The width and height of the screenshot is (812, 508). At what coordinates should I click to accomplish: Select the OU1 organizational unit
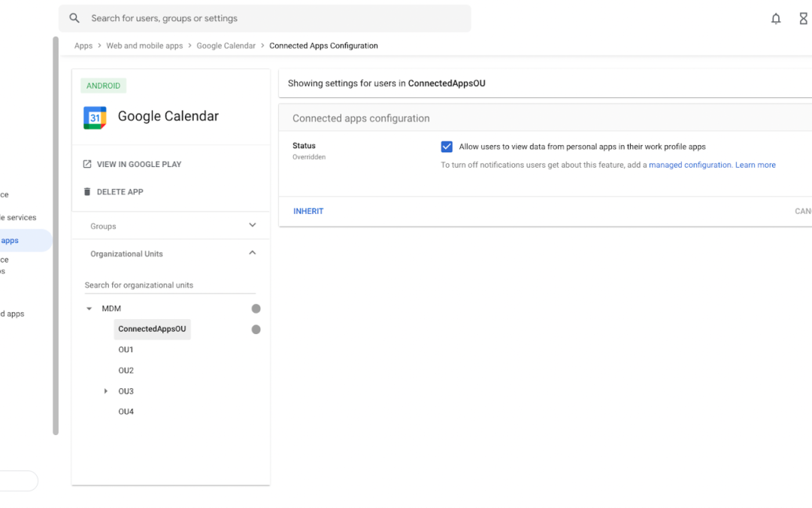coord(126,349)
